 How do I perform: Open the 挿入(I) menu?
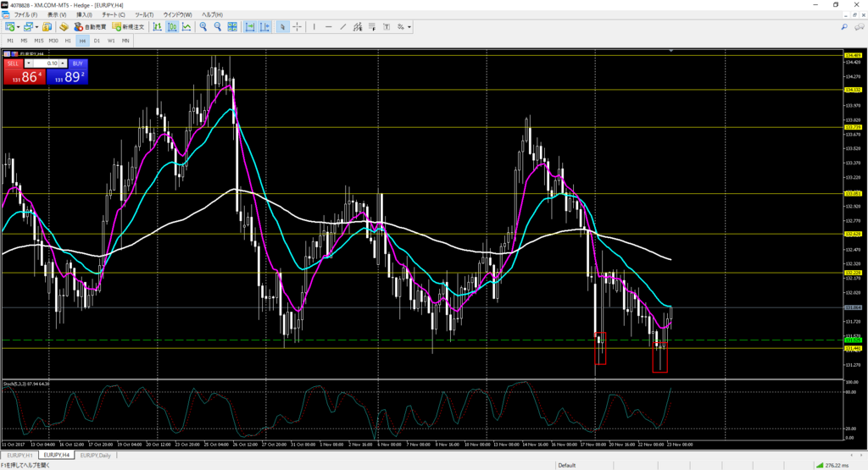(84, 14)
